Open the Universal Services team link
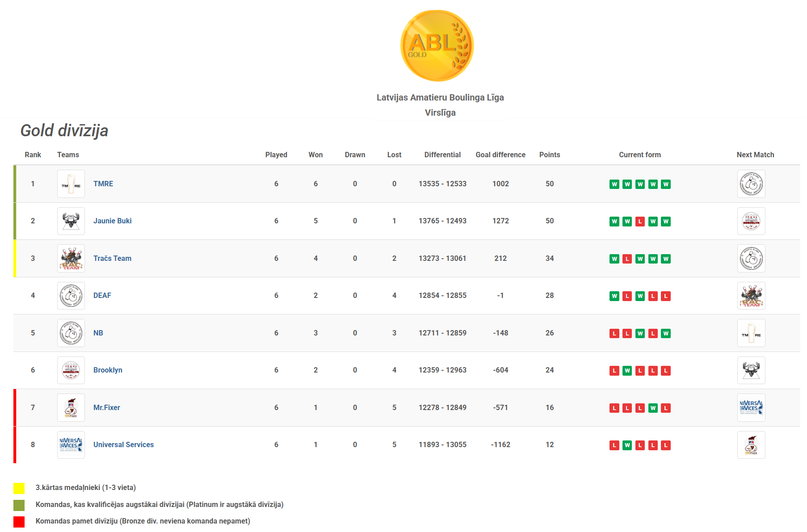Screen dimensions: 807x532 coord(123,445)
